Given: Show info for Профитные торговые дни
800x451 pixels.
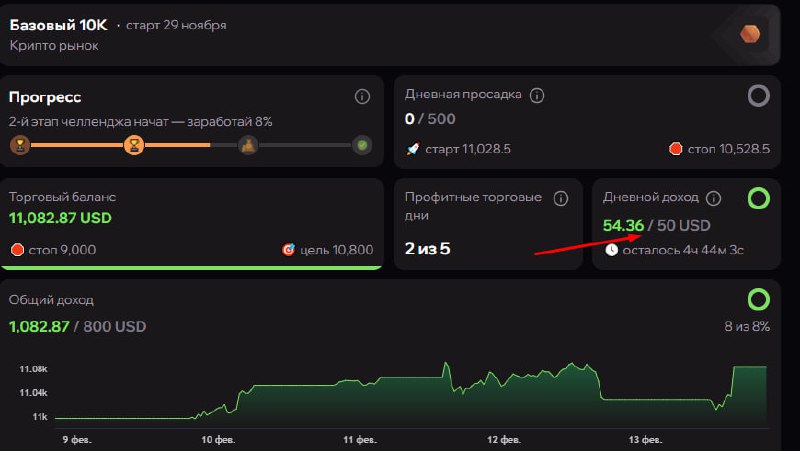Looking at the screenshot, I should (561, 198).
